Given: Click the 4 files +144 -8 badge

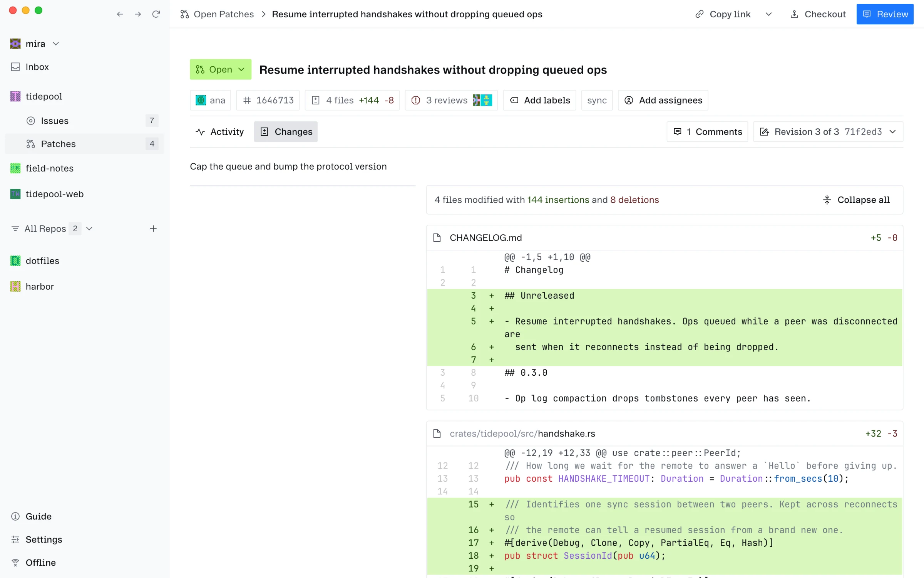Looking at the screenshot, I should pyautogui.click(x=352, y=100).
